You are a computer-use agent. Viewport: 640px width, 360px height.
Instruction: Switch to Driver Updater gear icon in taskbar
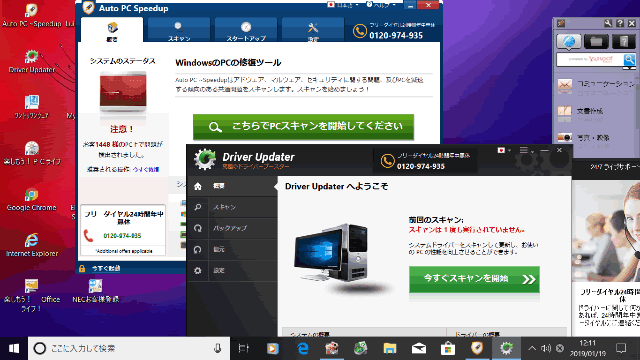click(507, 348)
